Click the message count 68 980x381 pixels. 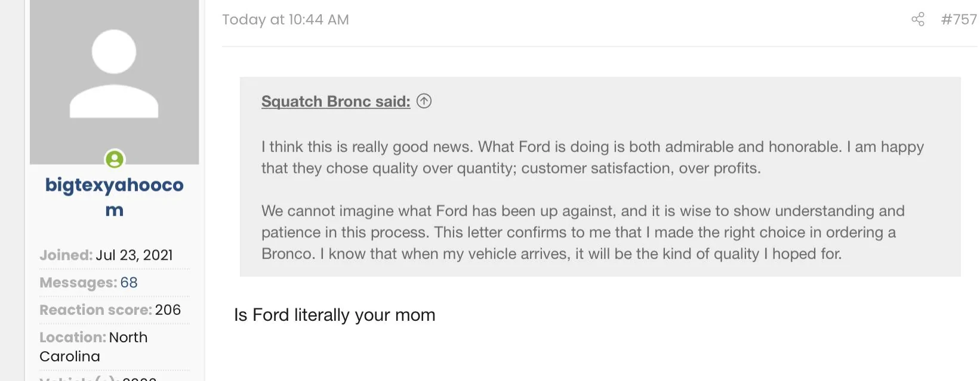click(x=129, y=283)
